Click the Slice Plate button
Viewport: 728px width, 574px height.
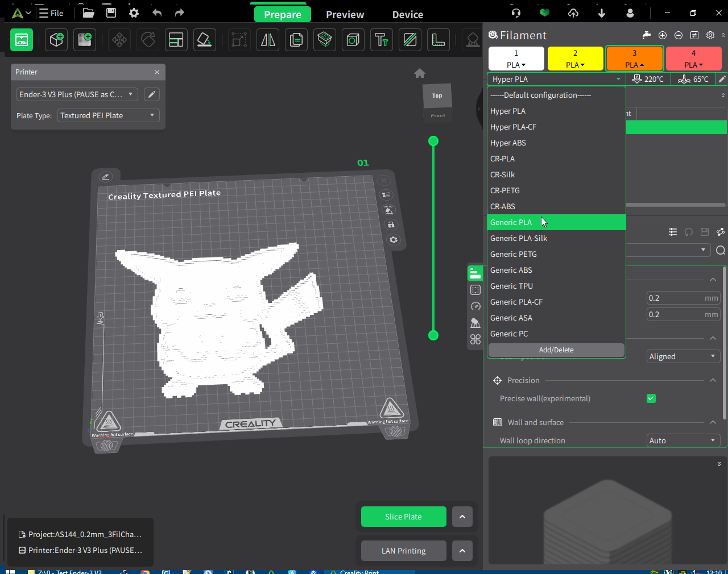(x=404, y=517)
